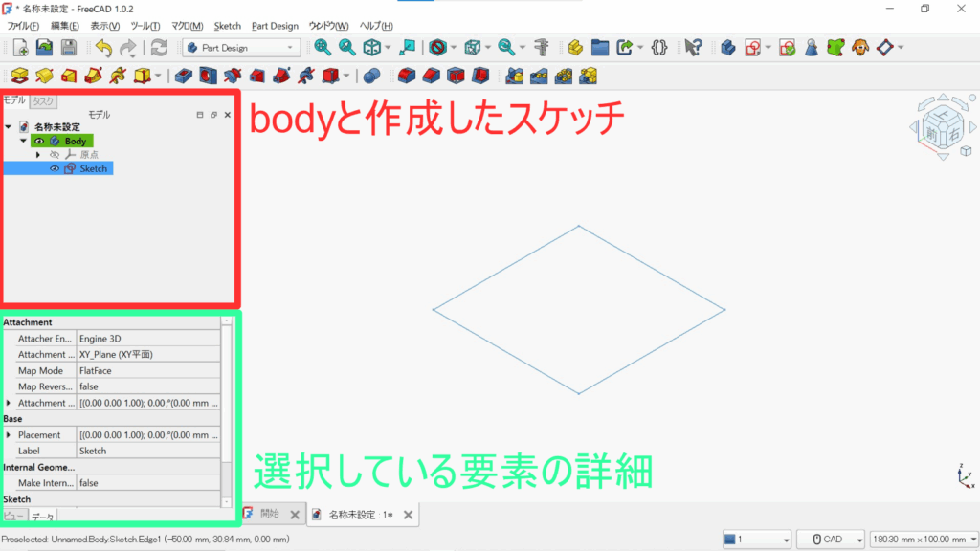Click the Fit All zoom icon
Viewport: 980px width, 551px height.
(323, 47)
